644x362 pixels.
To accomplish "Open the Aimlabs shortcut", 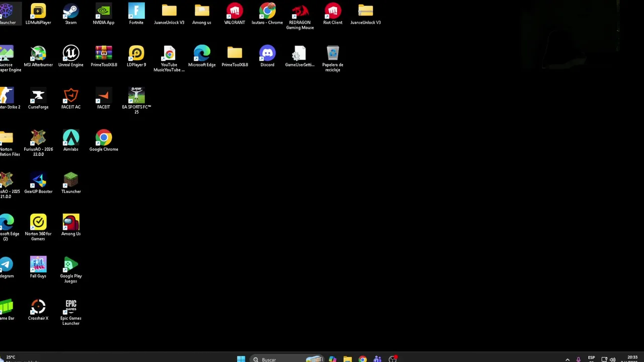I will [x=71, y=141].
